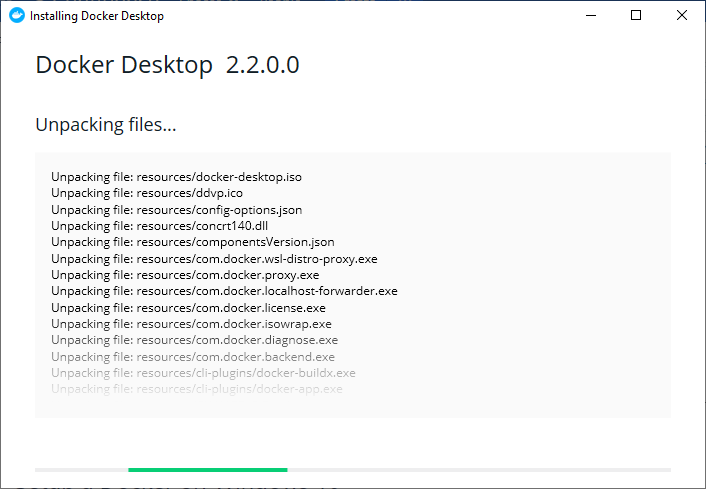Image resolution: width=706 pixels, height=489 pixels.
Task: Select the com.docker.diagnose.exe log line
Action: (194, 340)
